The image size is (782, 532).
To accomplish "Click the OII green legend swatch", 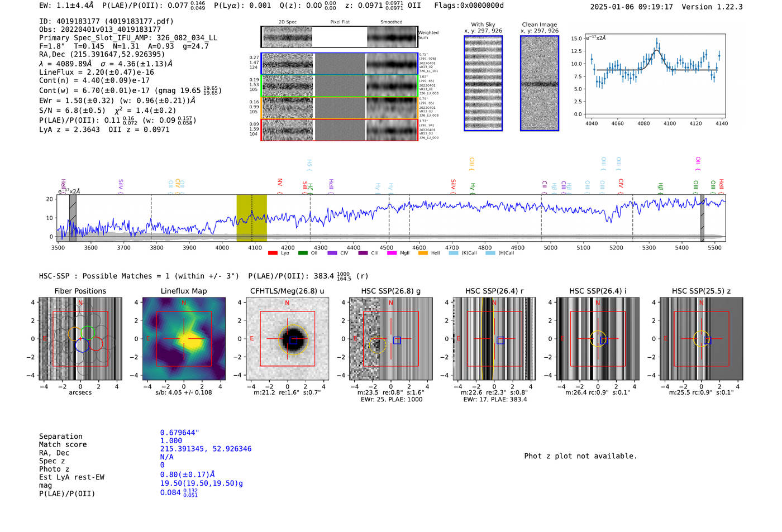I will [303, 253].
